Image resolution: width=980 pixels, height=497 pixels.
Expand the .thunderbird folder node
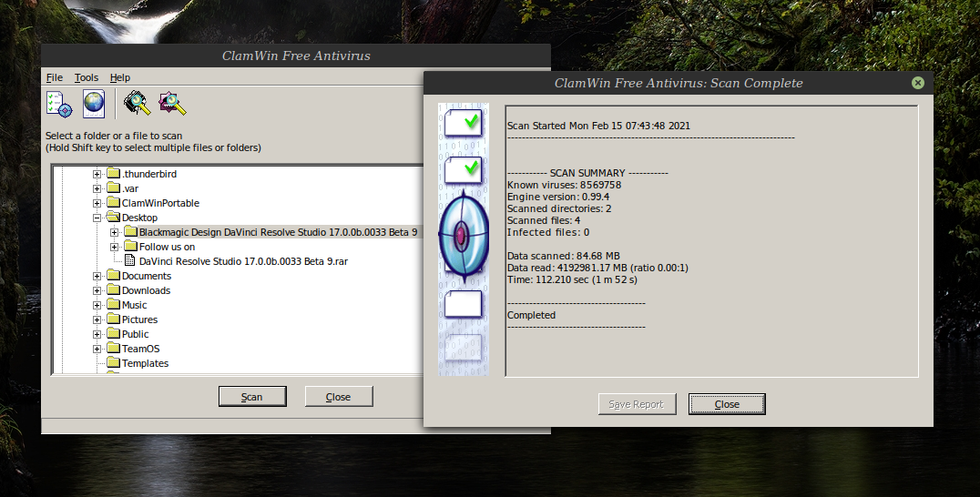tap(97, 174)
